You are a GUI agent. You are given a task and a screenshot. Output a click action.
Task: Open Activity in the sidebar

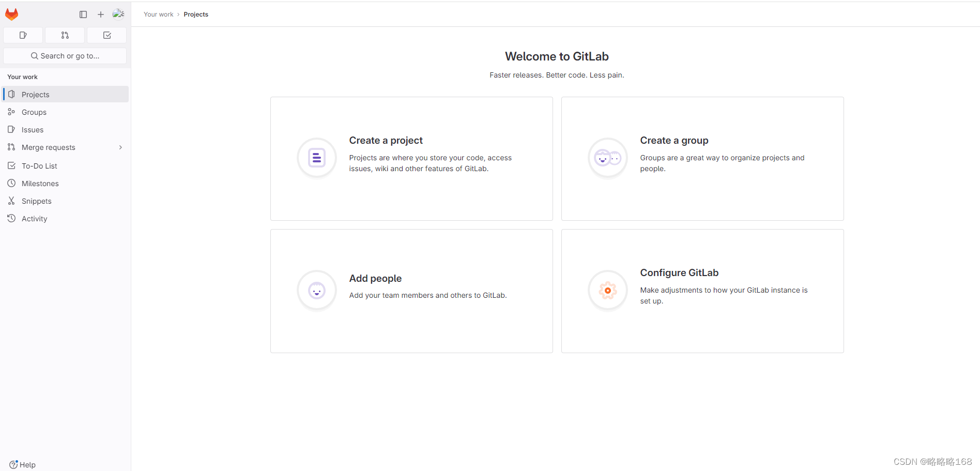(x=66, y=219)
